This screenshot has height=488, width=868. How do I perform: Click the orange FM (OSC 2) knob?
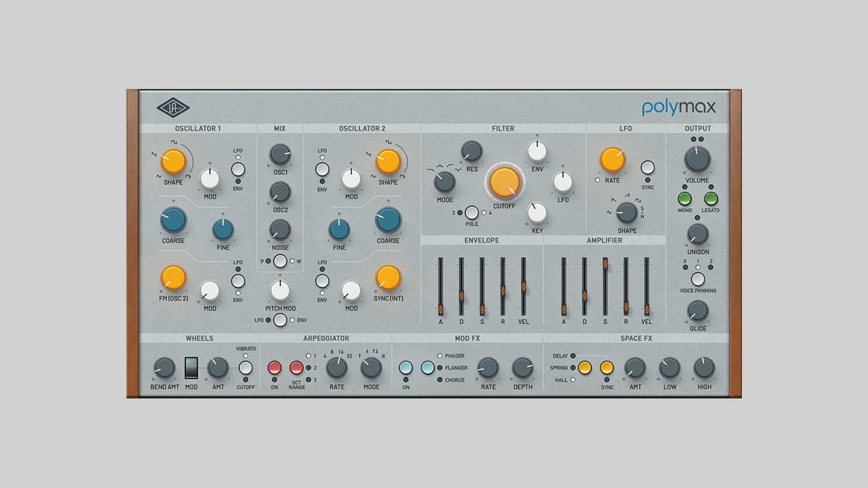(x=174, y=277)
